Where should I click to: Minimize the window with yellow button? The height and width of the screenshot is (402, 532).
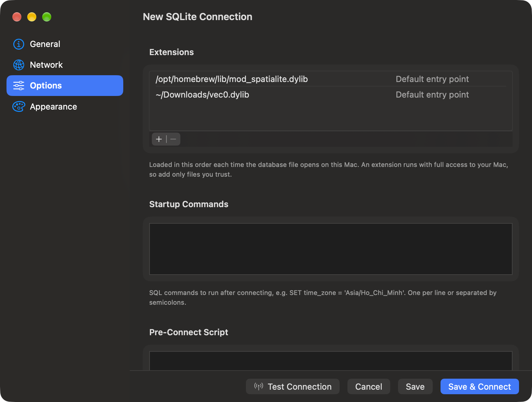[x=32, y=17]
